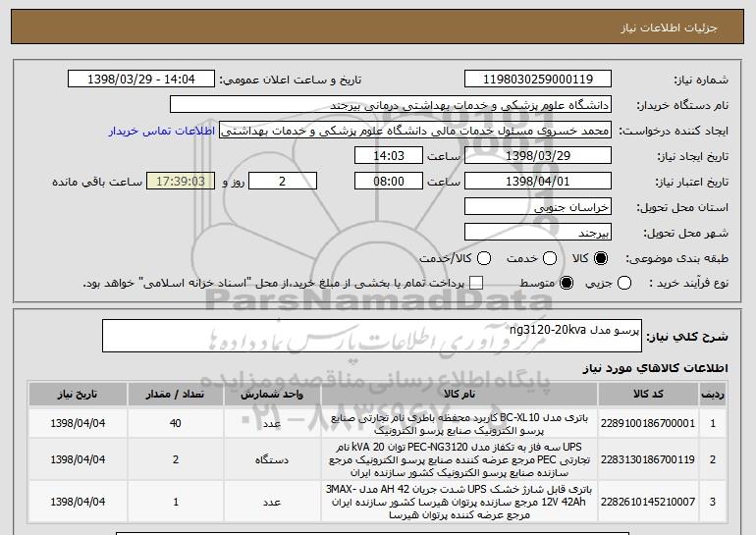This screenshot has height=535, width=756.
Task: Click the description box پرسو مدل ng3120-20kva
Action: click(372, 336)
